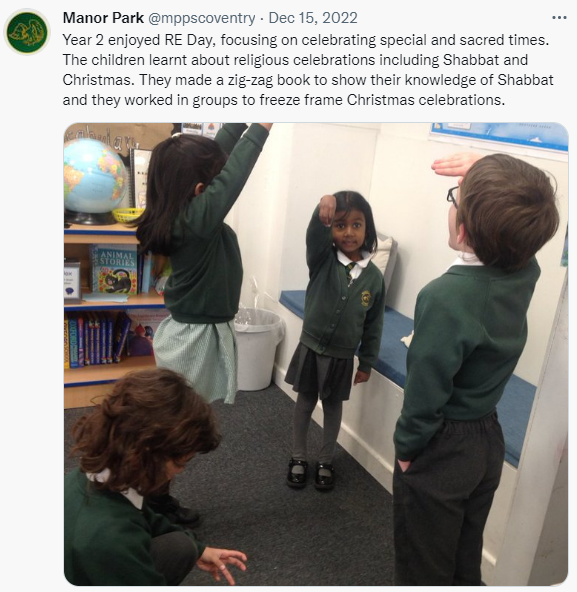Click the blue wall poster at photo's top right
The image size is (577, 592).
click(x=499, y=136)
